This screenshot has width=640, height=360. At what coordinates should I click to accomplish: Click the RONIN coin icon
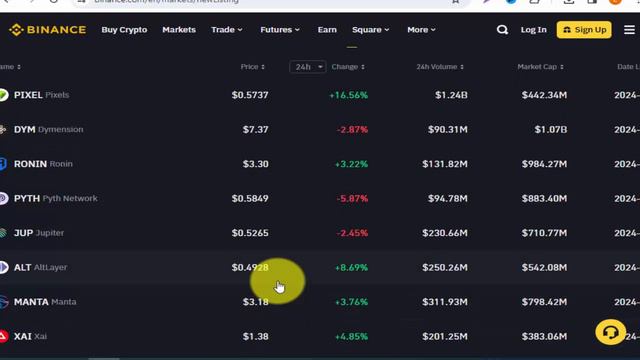[3, 164]
